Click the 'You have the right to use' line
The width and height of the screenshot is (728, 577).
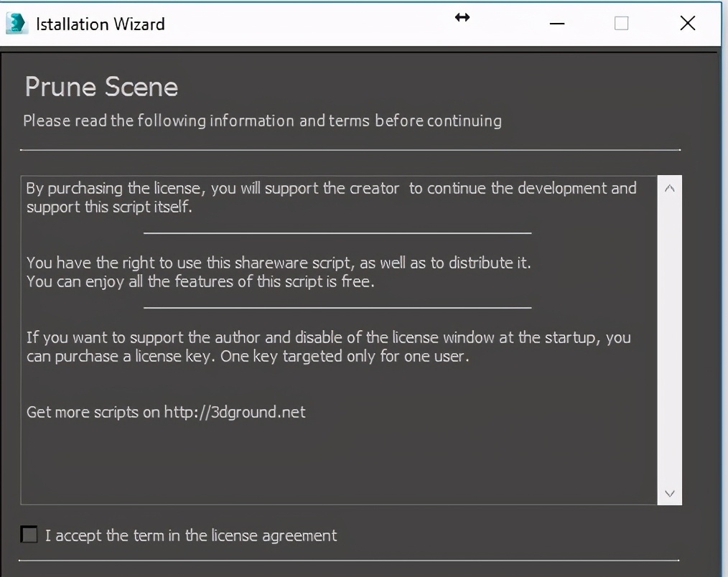tap(279, 263)
